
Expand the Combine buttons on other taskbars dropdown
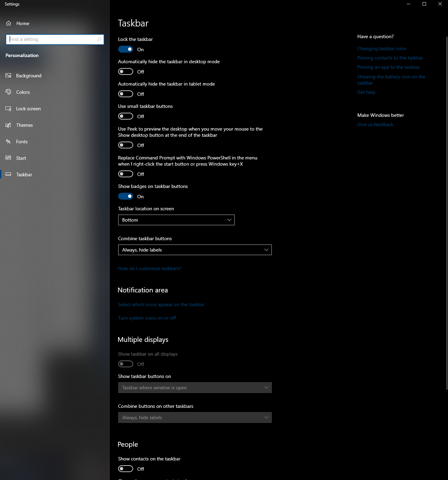195,417
